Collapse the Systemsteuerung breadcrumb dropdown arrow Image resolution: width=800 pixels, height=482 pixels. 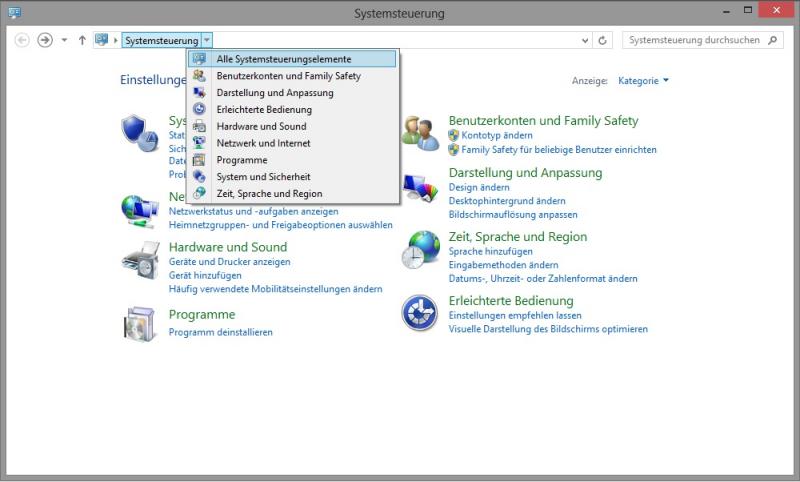tap(207, 40)
